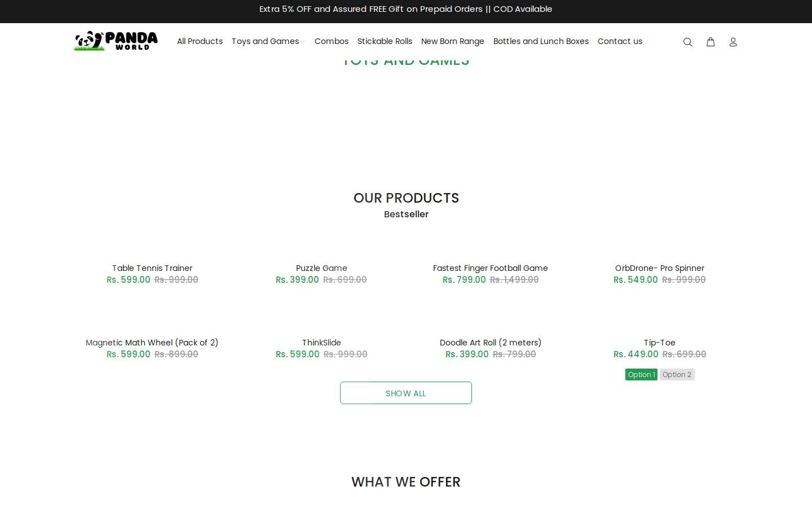This screenshot has height=508, width=812.
Task: Open the user account icon
Action: 733,42
